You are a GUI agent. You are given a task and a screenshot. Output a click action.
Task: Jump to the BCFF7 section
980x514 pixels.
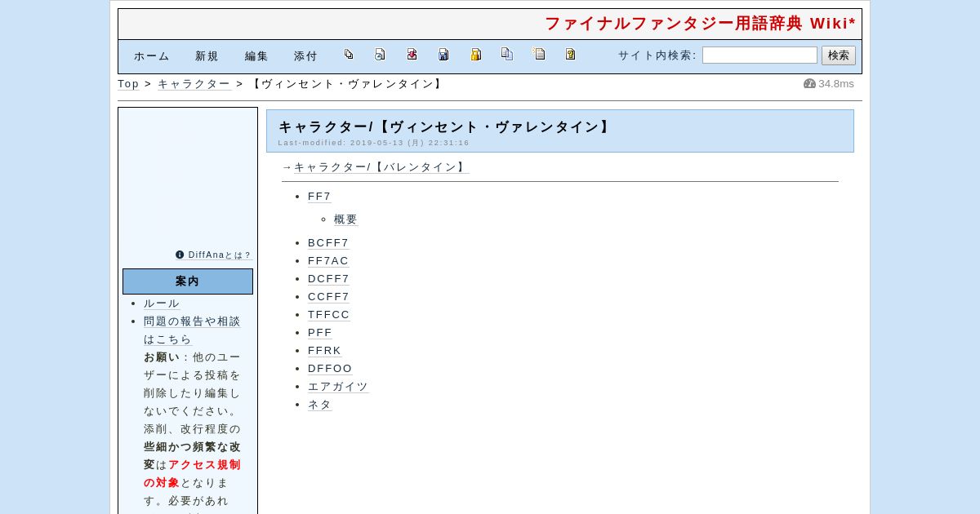coord(328,243)
